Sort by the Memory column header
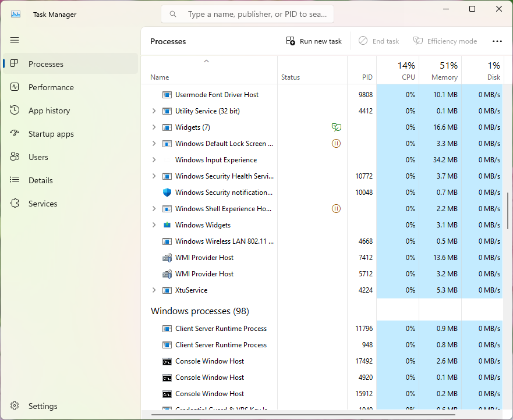513x420 pixels. (x=440, y=70)
